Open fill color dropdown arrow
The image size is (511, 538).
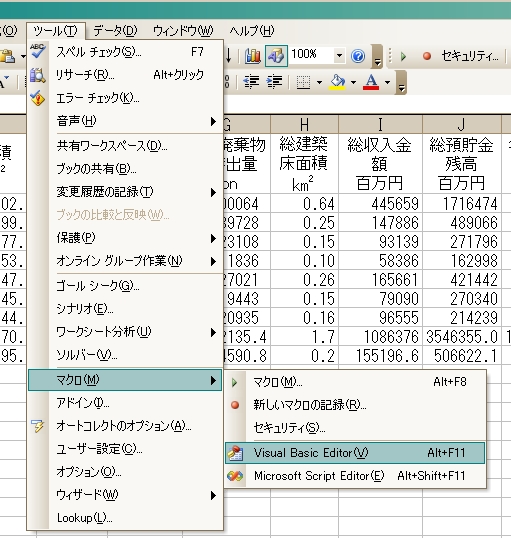[x=353, y=82]
